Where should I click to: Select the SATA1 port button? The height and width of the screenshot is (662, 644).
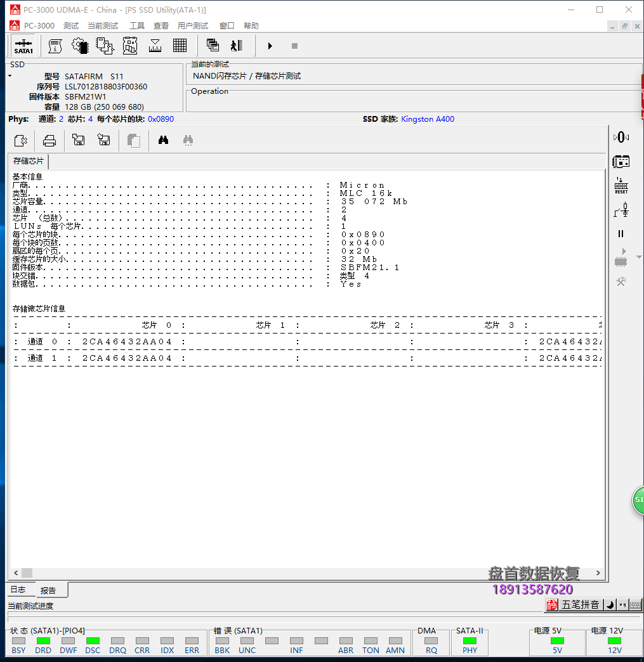[x=23, y=46]
